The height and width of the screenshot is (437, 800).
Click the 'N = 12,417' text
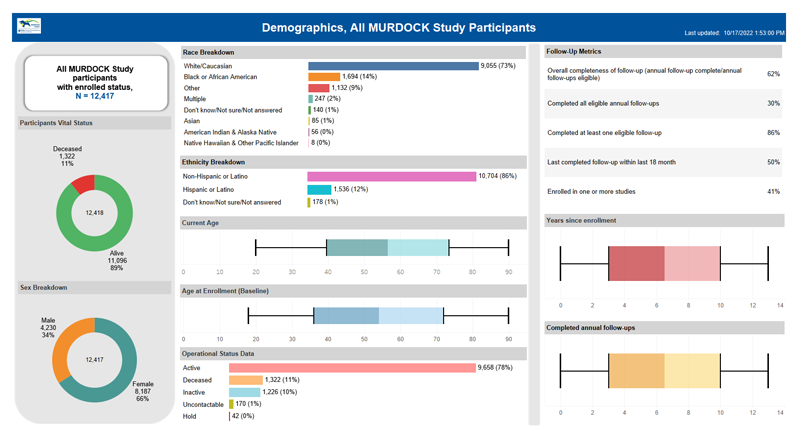pos(95,96)
